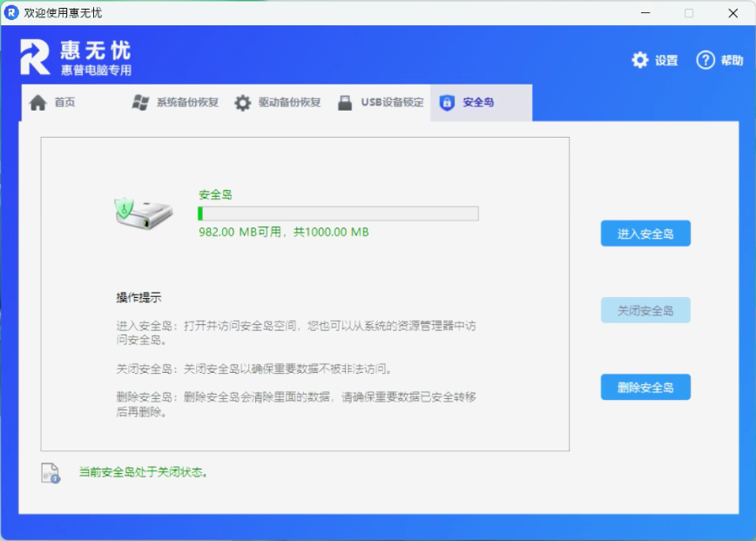The width and height of the screenshot is (756, 541).
Task: Click the 删除安全岛 button
Action: coord(645,387)
